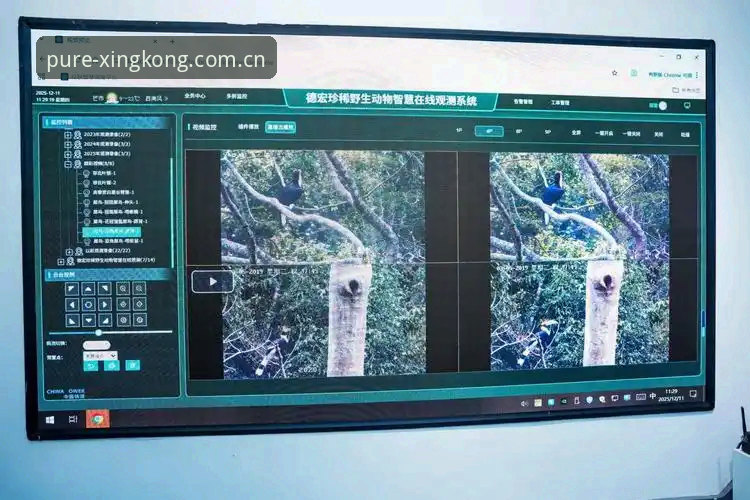Click the first PTZ zoom magnifier icon
Image resolution: width=750 pixels, height=500 pixels.
click(x=123, y=289)
